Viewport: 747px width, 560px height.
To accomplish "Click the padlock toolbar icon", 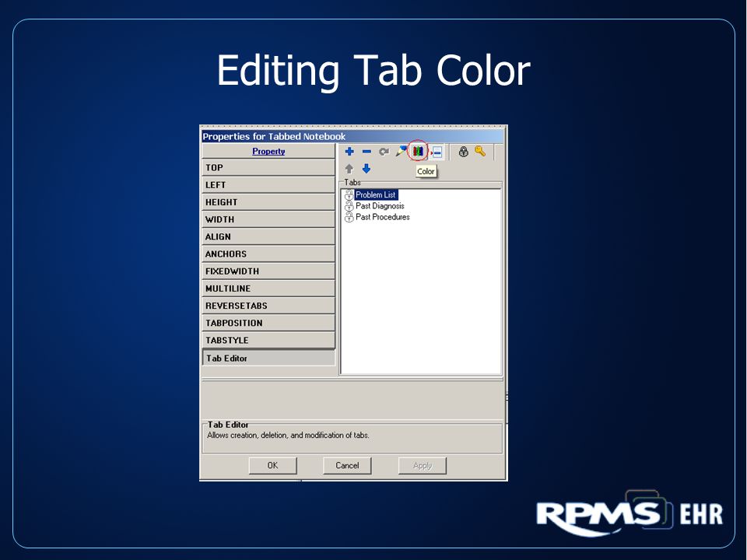I will 463,152.
